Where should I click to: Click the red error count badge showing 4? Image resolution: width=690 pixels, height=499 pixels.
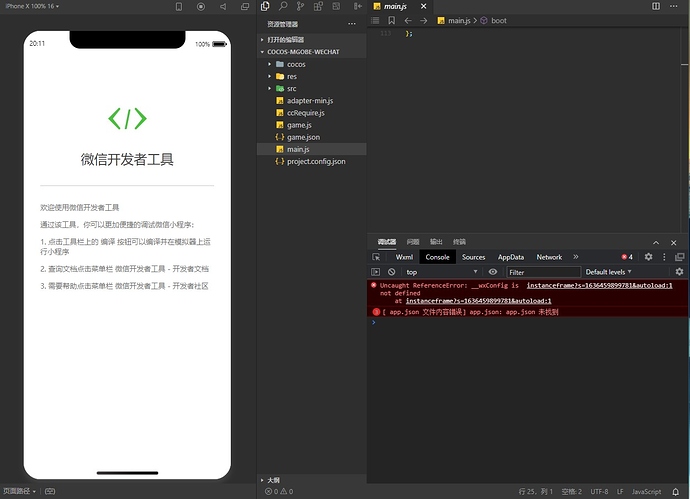coord(627,257)
